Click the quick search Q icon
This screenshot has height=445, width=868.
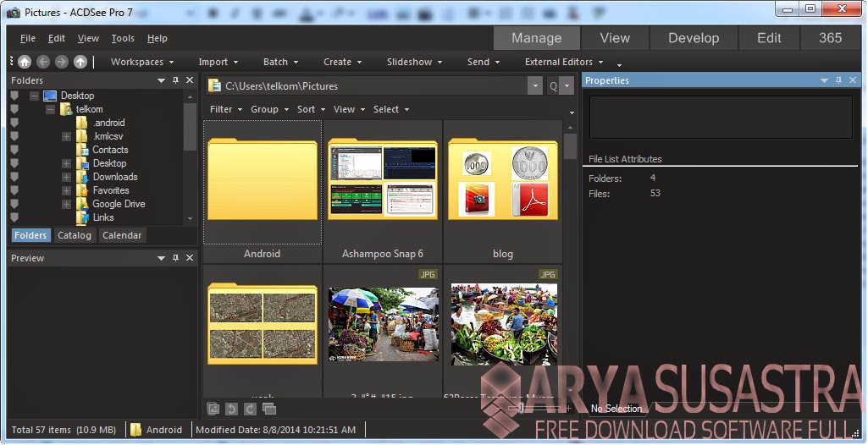coord(554,85)
